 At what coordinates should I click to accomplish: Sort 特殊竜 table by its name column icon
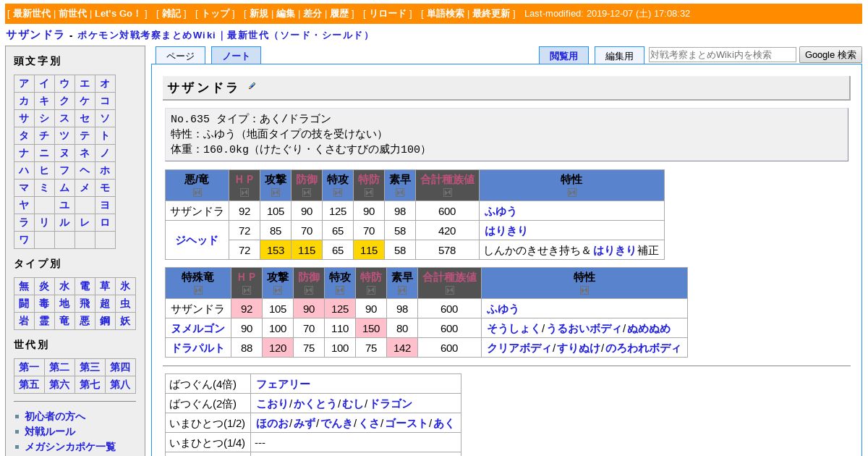pos(198,290)
